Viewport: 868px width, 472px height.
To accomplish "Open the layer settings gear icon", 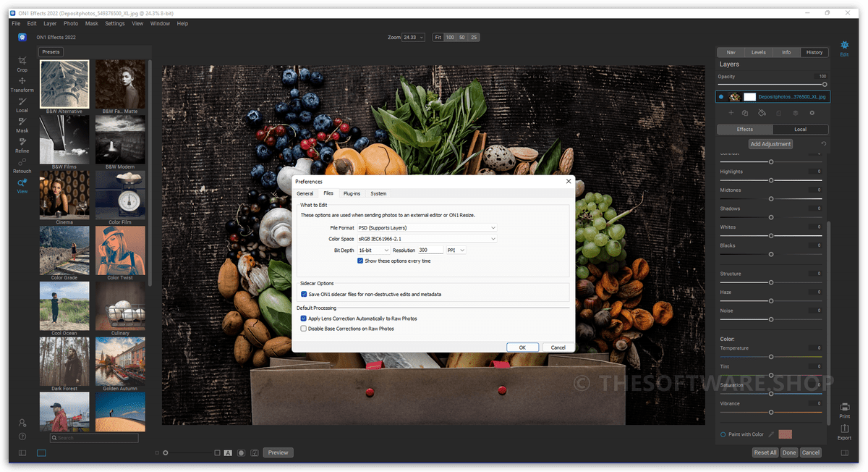I will (812, 113).
